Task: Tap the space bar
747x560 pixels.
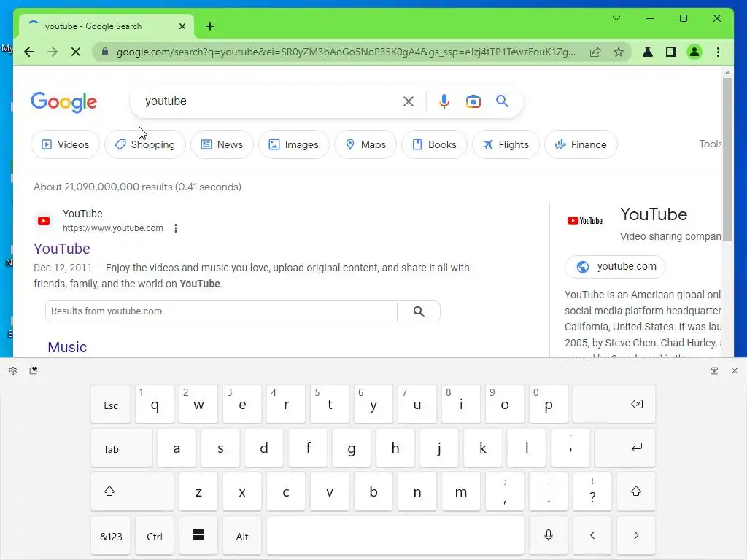Action: tap(395, 536)
